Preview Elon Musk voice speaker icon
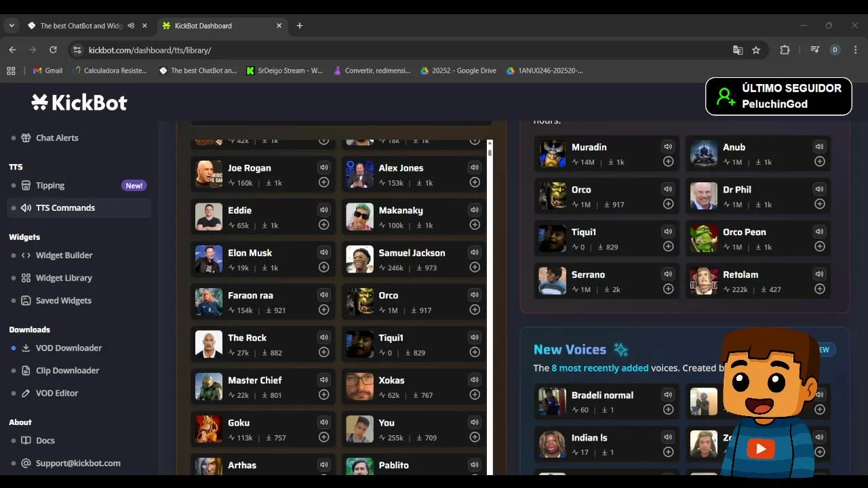Screen dimensions: 868x488 323,252
